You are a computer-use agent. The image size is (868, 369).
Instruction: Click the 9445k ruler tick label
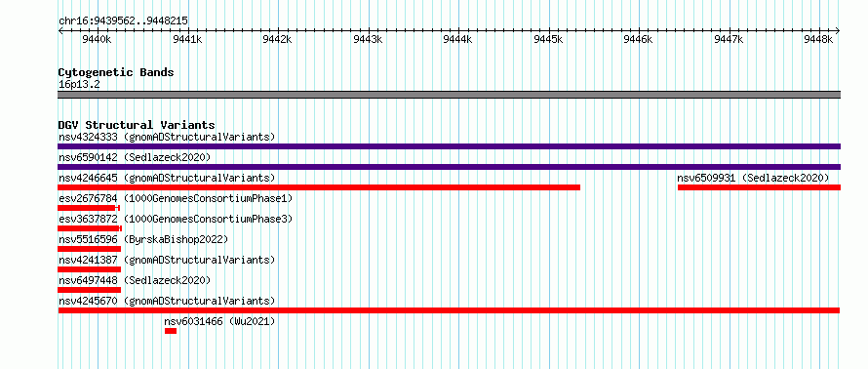pos(548,40)
